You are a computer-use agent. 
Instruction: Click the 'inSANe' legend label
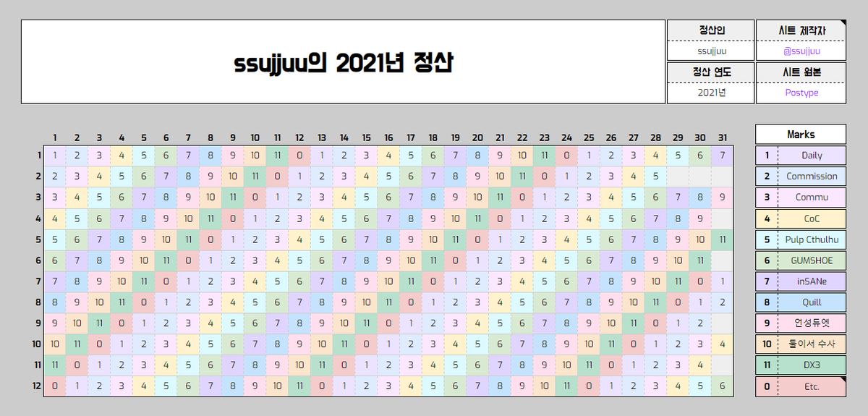(812, 281)
